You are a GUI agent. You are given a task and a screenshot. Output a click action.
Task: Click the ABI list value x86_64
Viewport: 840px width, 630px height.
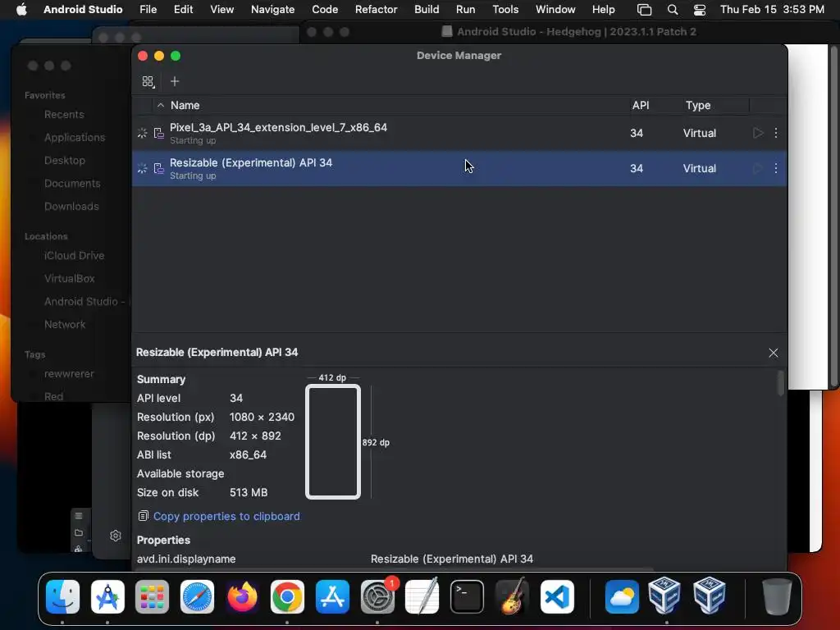[248, 454]
